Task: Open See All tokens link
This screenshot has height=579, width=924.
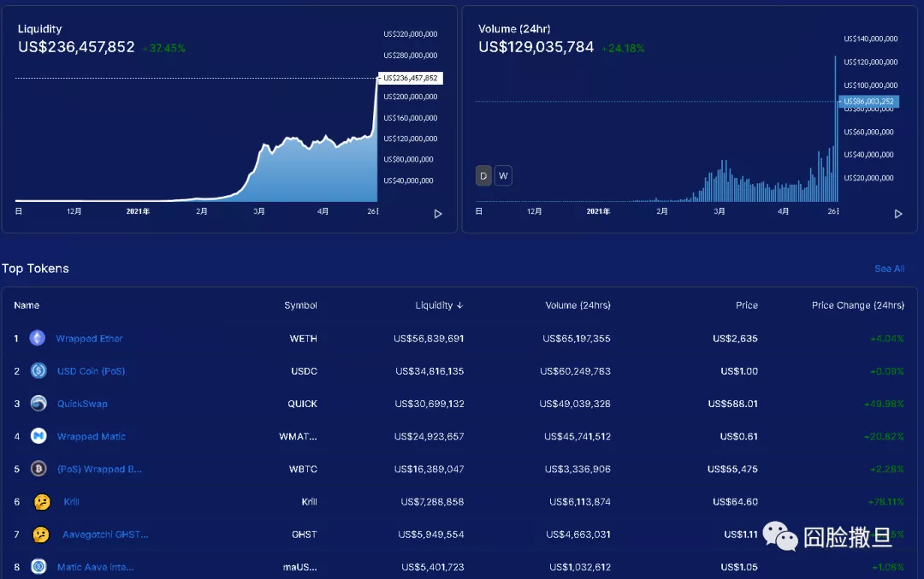Action: pos(889,269)
